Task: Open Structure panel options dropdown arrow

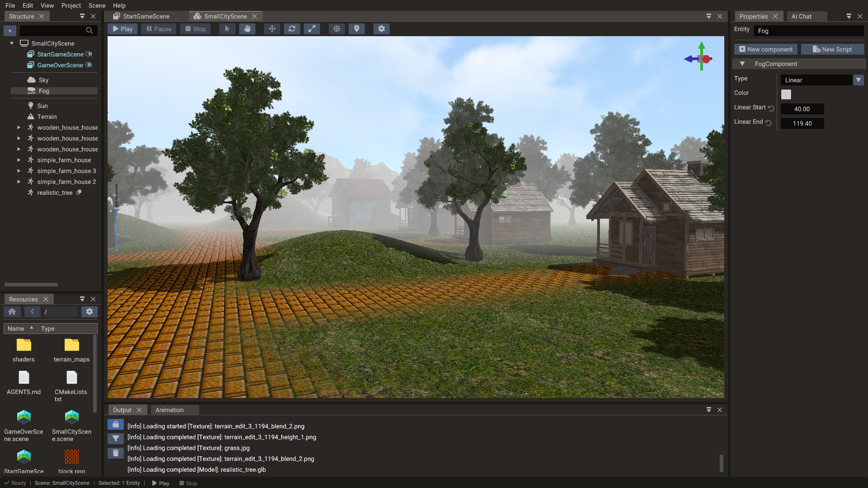Action: (x=82, y=16)
